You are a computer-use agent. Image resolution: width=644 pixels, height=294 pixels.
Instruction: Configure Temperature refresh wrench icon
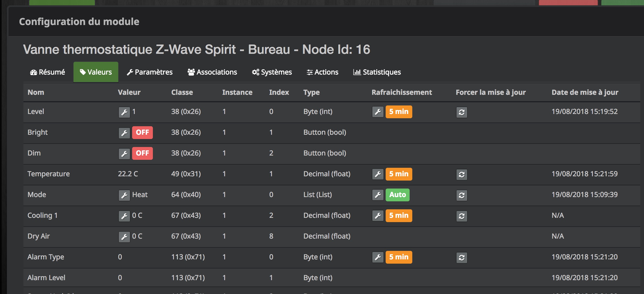click(x=378, y=174)
